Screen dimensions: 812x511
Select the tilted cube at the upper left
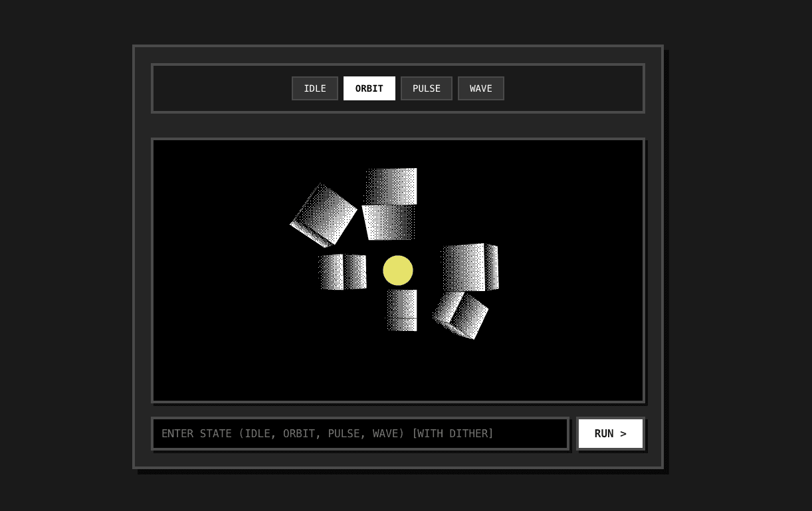(324, 214)
